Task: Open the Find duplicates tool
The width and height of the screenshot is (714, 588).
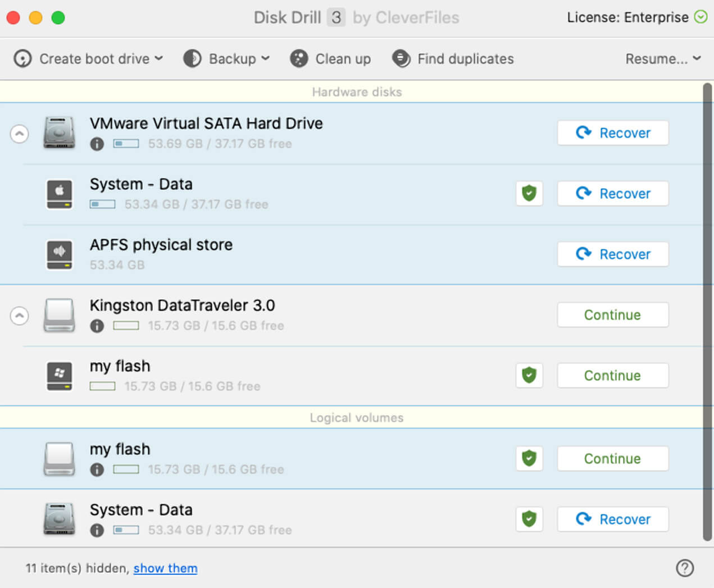Action: [x=453, y=58]
